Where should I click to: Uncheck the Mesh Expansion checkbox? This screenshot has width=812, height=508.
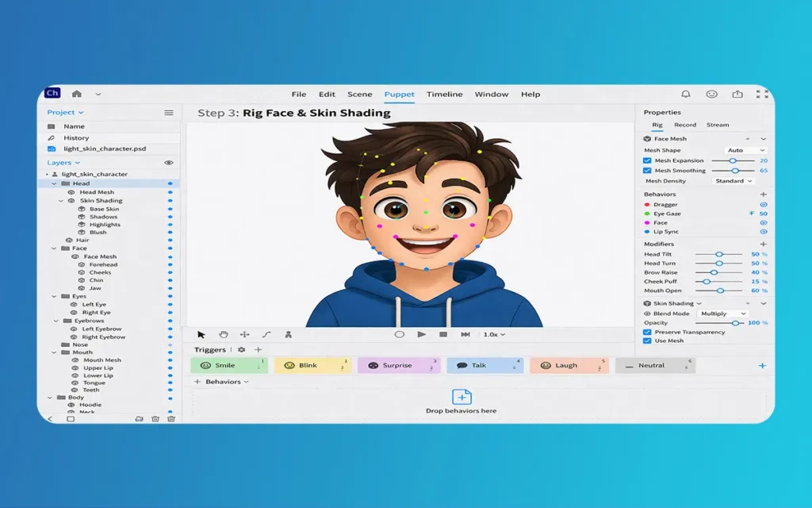click(x=648, y=160)
